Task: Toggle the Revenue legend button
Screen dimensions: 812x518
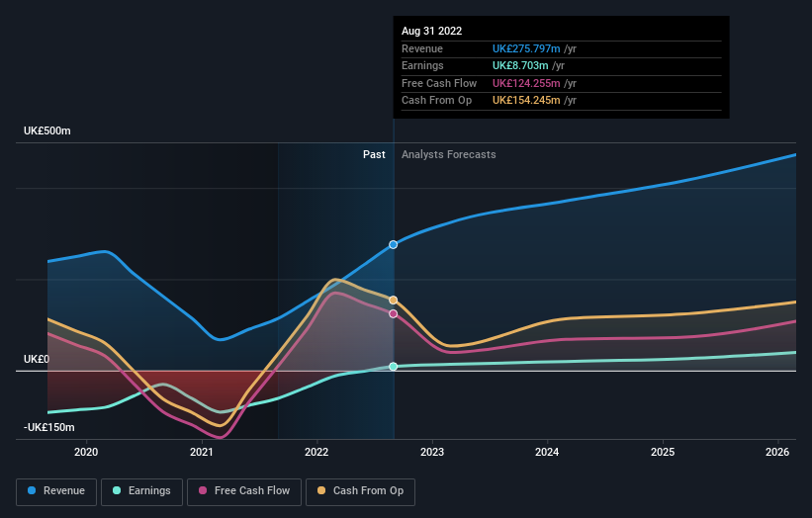Action: (x=56, y=491)
